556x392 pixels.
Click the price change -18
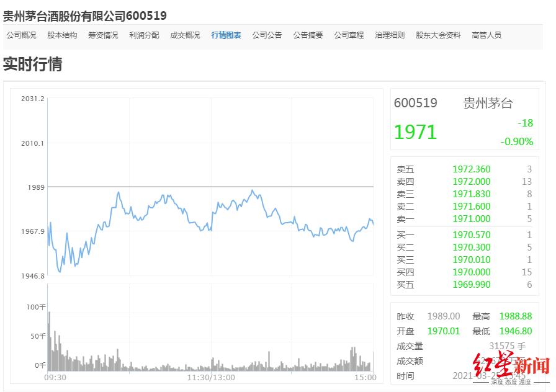[525, 123]
